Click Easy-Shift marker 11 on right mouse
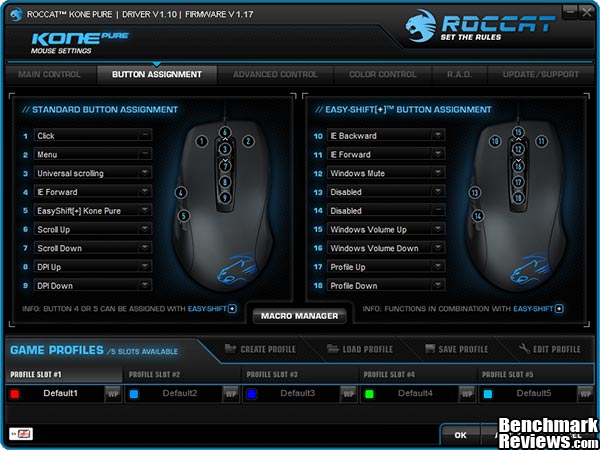Viewport: 600px width, 450px height. [x=541, y=142]
